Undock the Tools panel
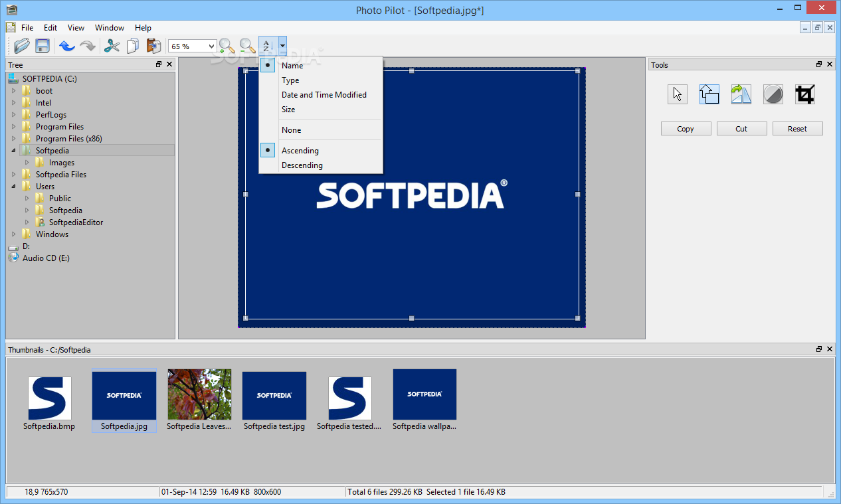841x504 pixels. coord(819,64)
